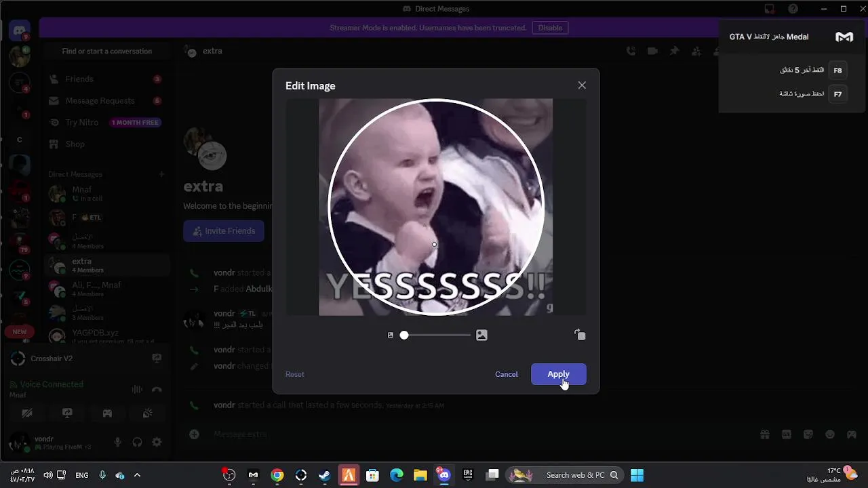
Task: Mute the microphone
Action: 117,442
